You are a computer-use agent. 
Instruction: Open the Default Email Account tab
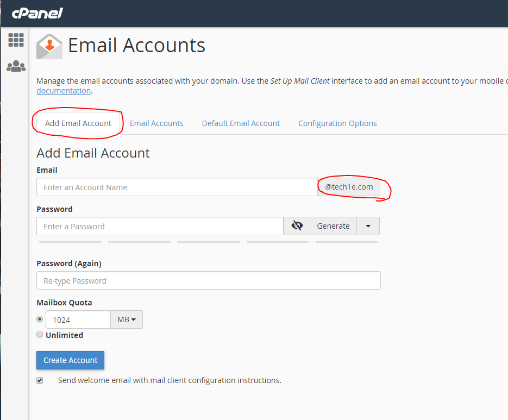241,123
